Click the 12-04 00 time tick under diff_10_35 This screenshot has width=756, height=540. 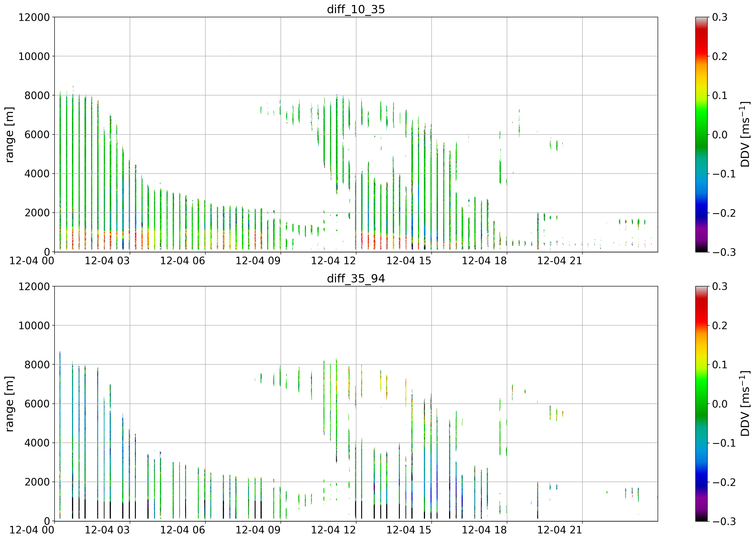coord(32,261)
